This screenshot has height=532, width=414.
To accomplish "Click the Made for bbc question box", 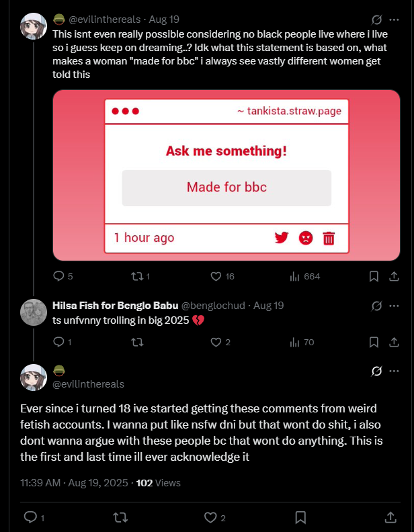I will coord(226,187).
